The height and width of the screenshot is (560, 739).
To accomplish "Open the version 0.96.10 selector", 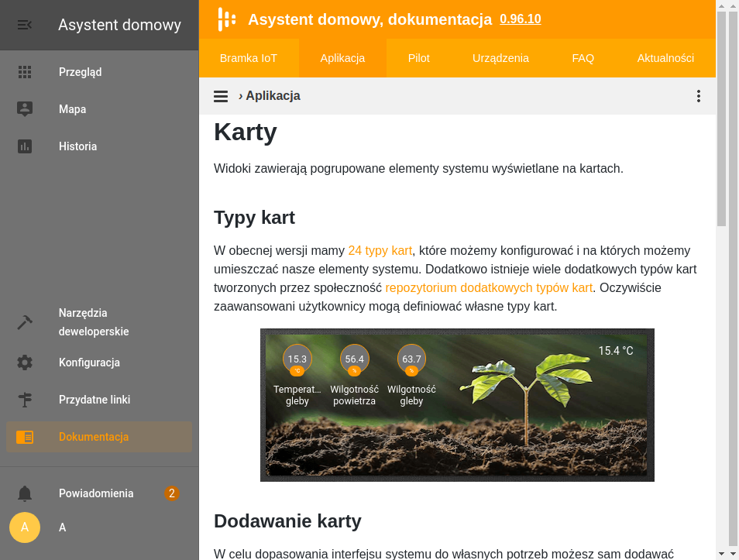I will tap(520, 19).
